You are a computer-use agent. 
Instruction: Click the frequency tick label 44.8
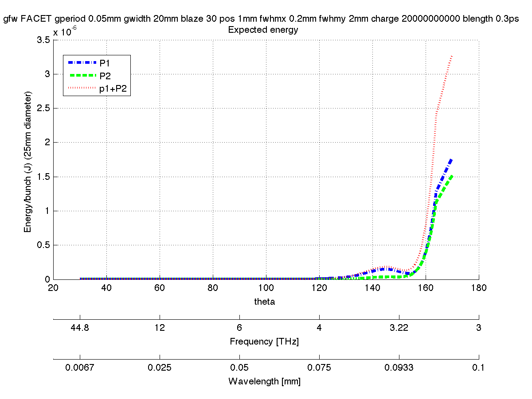tap(80, 328)
